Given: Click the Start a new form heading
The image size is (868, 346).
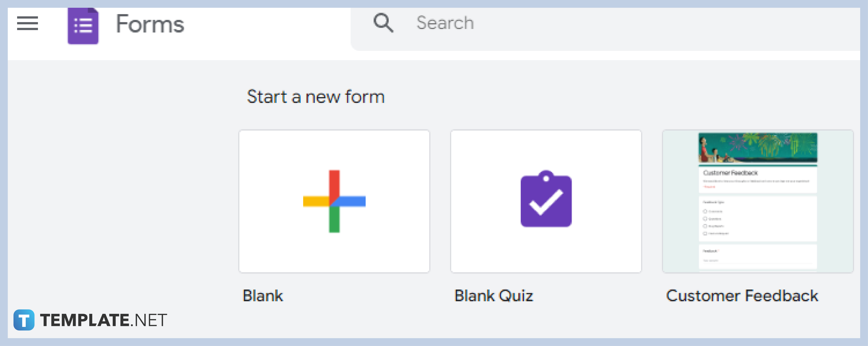Looking at the screenshot, I should (x=316, y=97).
